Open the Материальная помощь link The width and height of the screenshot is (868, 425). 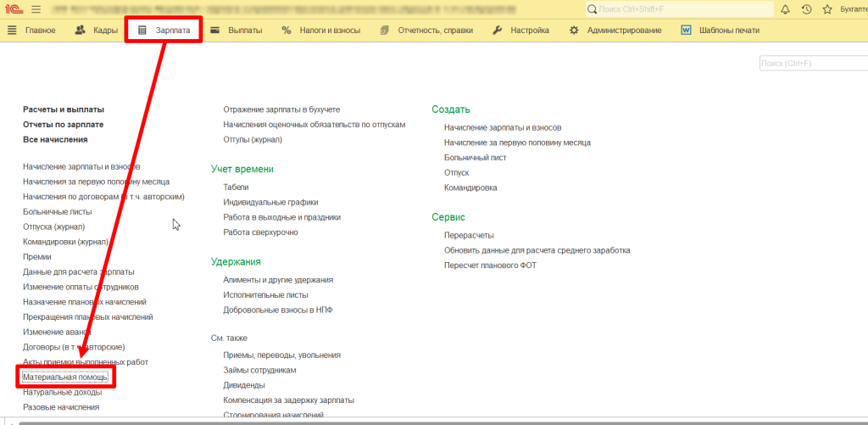[65, 377]
